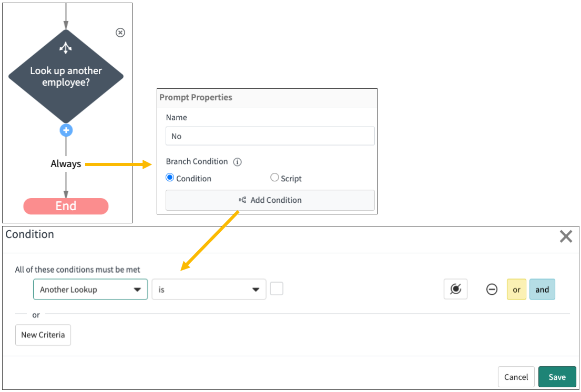
Task: Click the Add Condition button
Action: (x=270, y=200)
